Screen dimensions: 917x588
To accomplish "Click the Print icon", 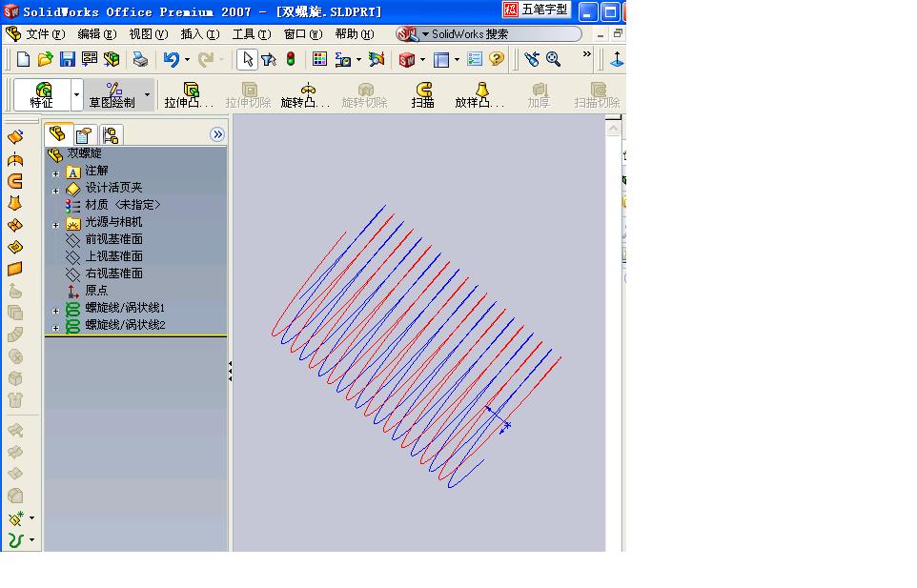I will coord(140,59).
